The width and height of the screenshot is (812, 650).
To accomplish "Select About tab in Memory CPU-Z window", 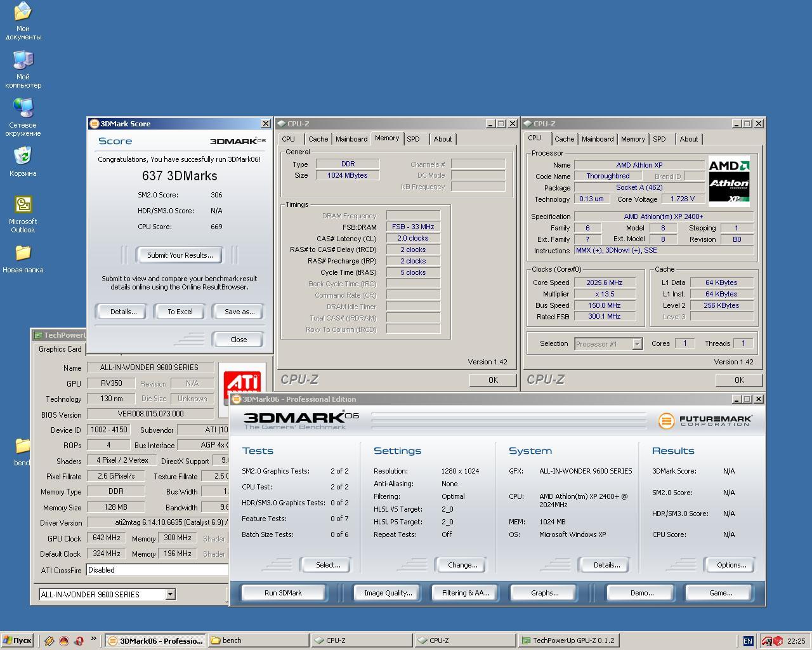I will (443, 139).
